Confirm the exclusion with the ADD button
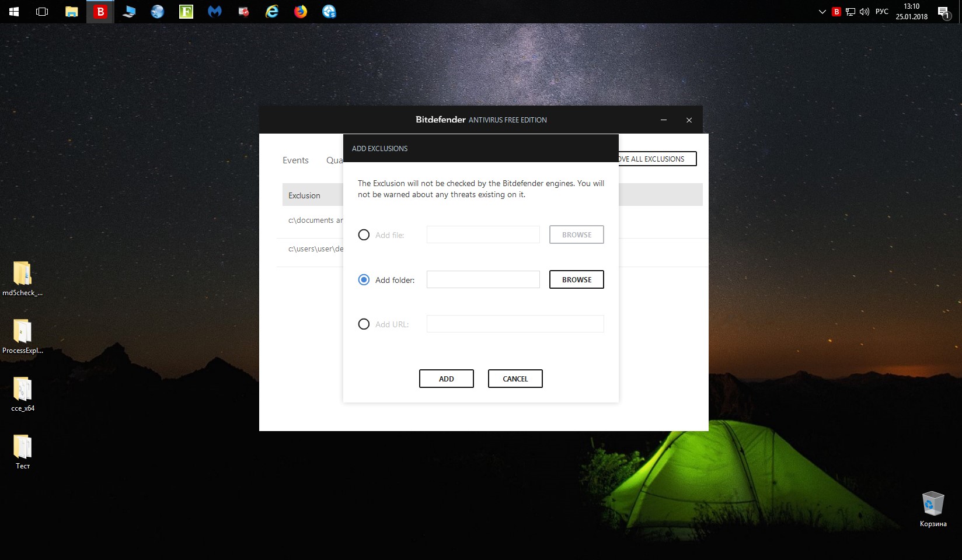The image size is (962, 560). (447, 379)
